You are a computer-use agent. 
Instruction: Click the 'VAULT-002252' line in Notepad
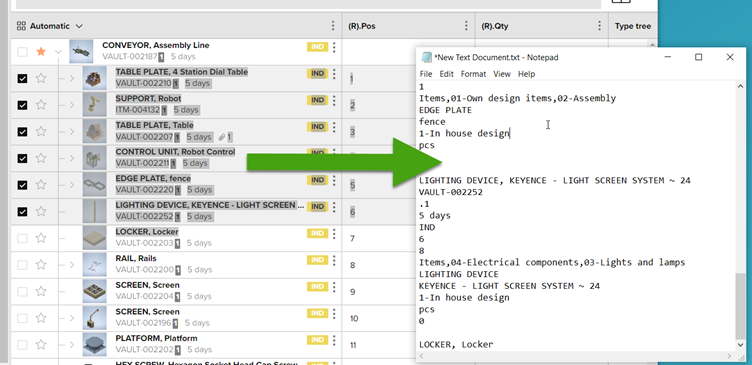[x=451, y=192]
